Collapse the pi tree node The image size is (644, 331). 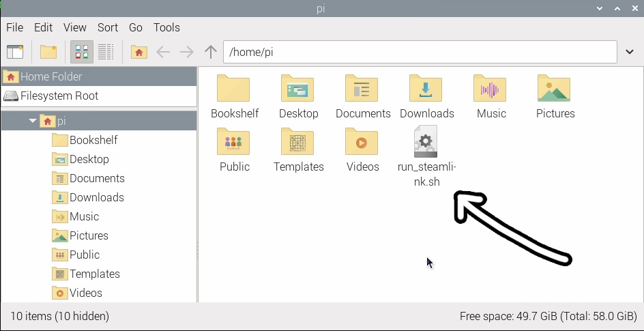point(33,121)
